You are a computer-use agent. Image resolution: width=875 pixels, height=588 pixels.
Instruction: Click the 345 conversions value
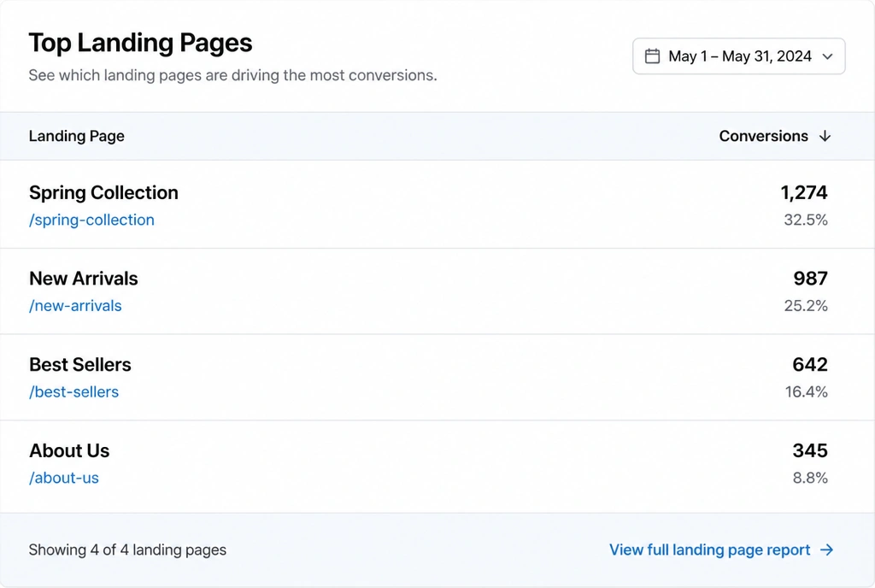(810, 450)
